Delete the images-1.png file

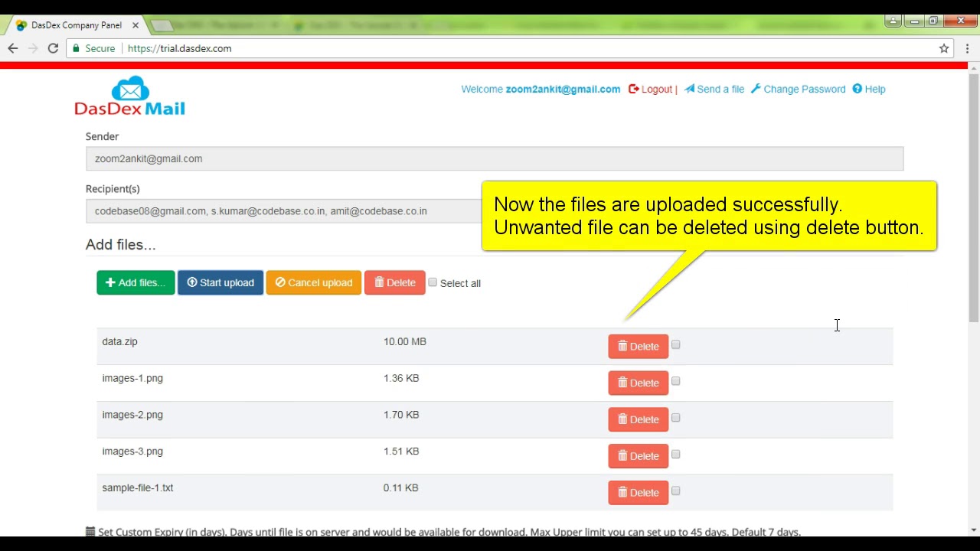point(638,383)
